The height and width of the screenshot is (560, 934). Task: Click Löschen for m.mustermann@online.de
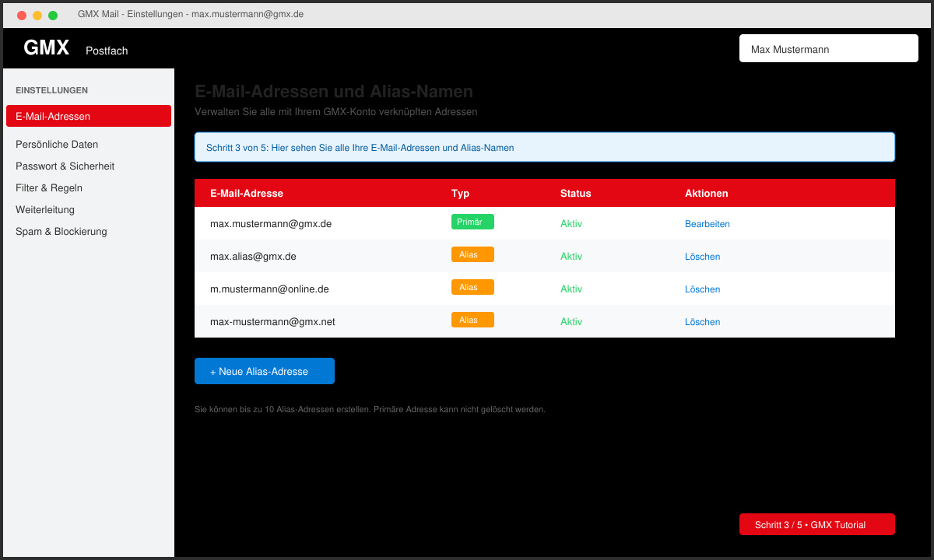pos(703,289)
